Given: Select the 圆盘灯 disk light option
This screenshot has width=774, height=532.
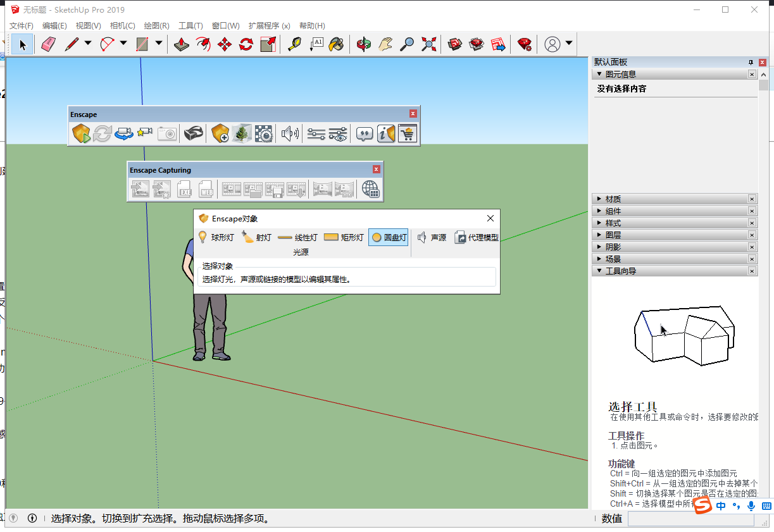Looking at the screenshot, I should pos(388,238).
